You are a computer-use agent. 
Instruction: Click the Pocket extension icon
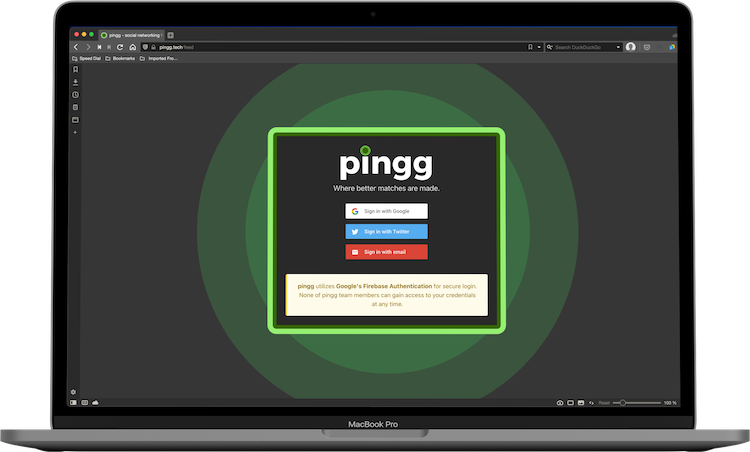[647, 47]
